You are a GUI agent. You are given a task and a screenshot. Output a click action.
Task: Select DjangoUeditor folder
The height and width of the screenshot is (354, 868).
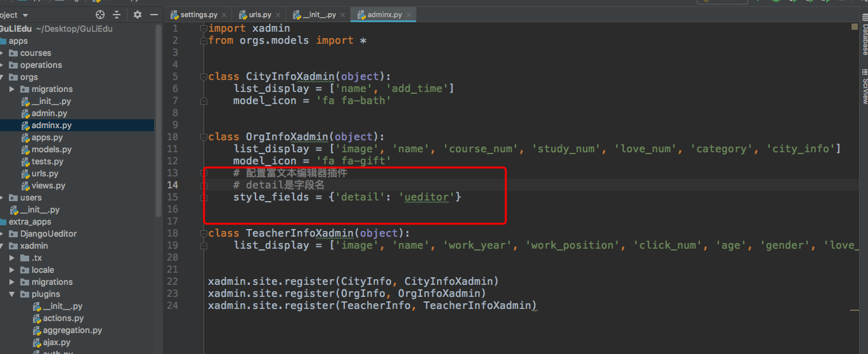(48, 233)
